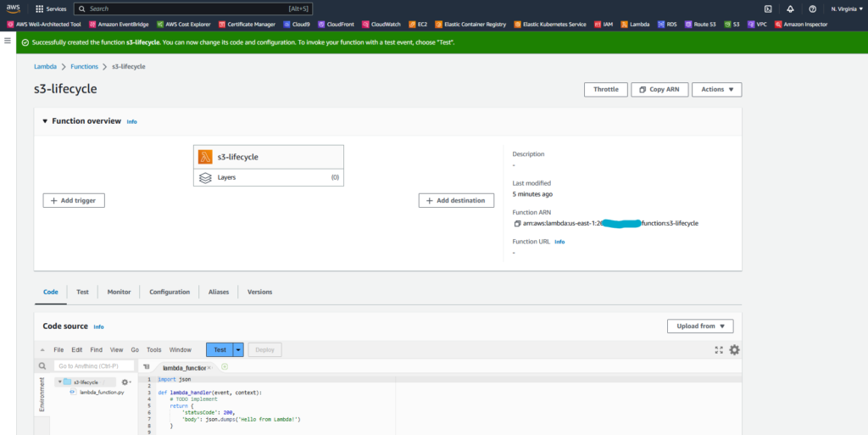This screenshot has height=435, width=868.
Task: Open S3 bookmark
Action: point(732,25)
